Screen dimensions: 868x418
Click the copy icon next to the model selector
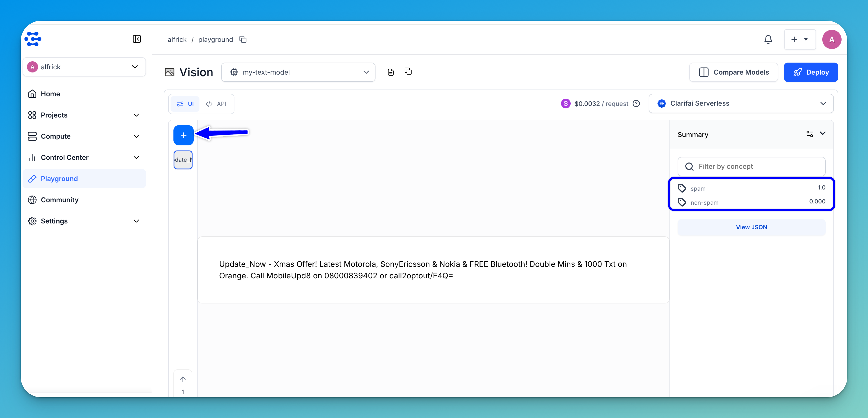408,71
